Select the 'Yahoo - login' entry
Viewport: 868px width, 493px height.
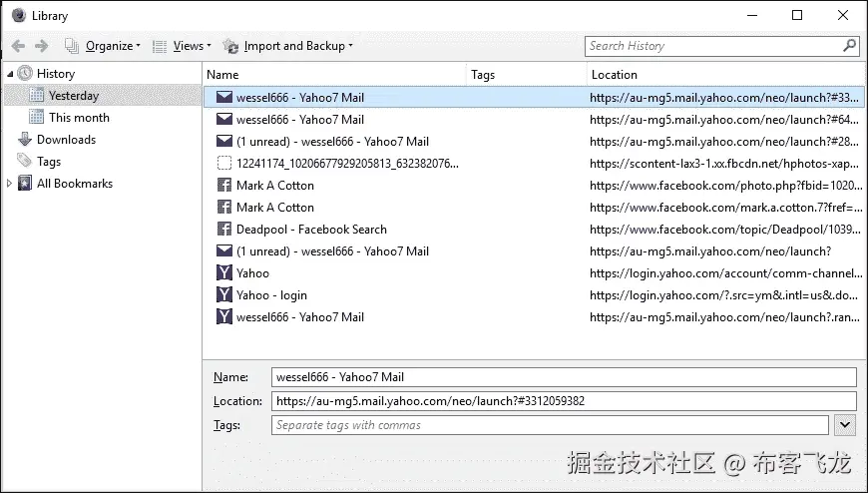click(x=271, y=295)
